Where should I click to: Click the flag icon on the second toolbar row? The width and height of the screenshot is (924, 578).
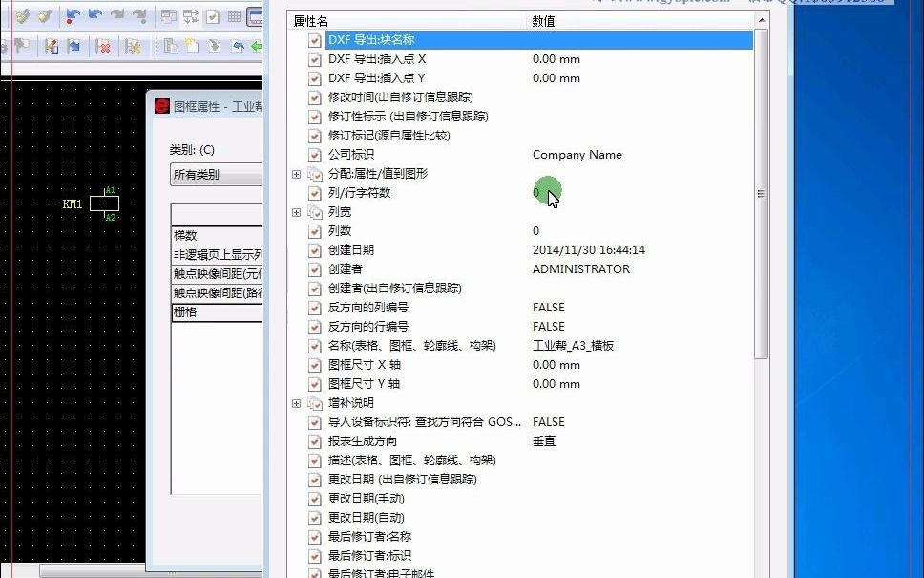[22, 46]
